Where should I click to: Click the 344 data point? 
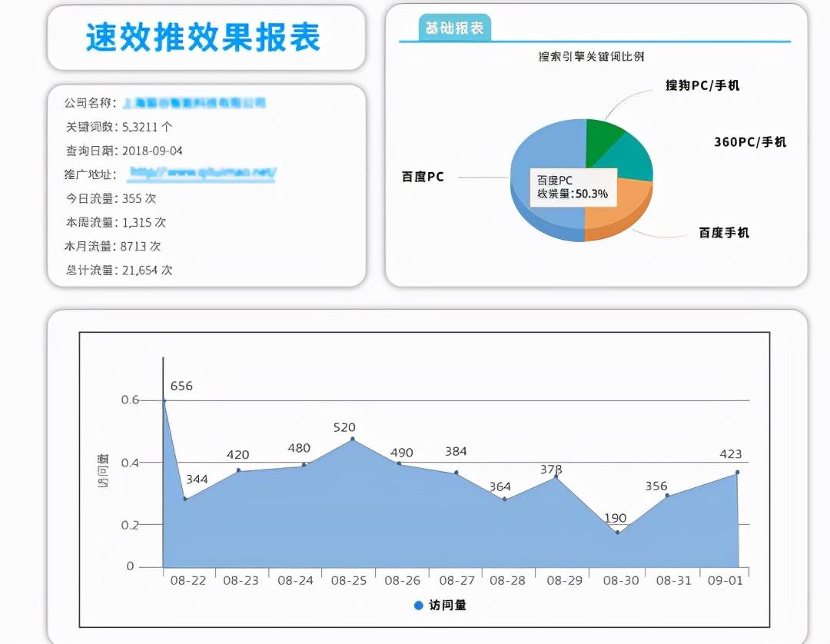[x=185, y=499]
